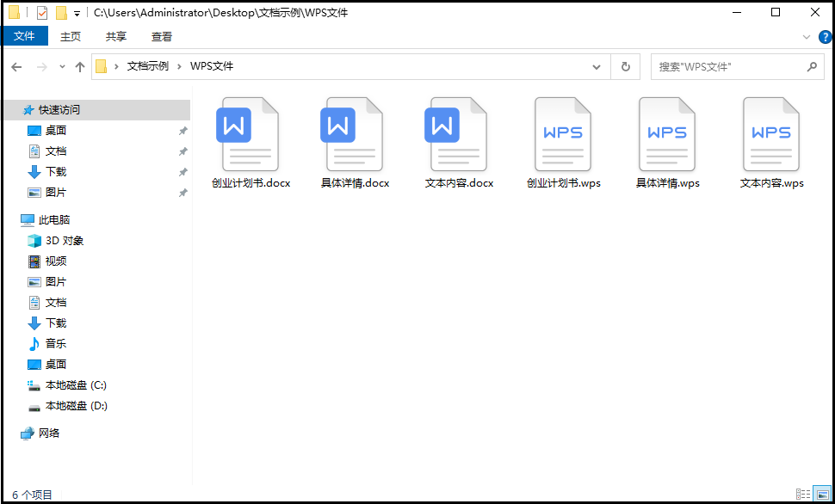The image size is (835, 504).
Task: Click the 文档示例 breadcrumb
Action: 147,66
